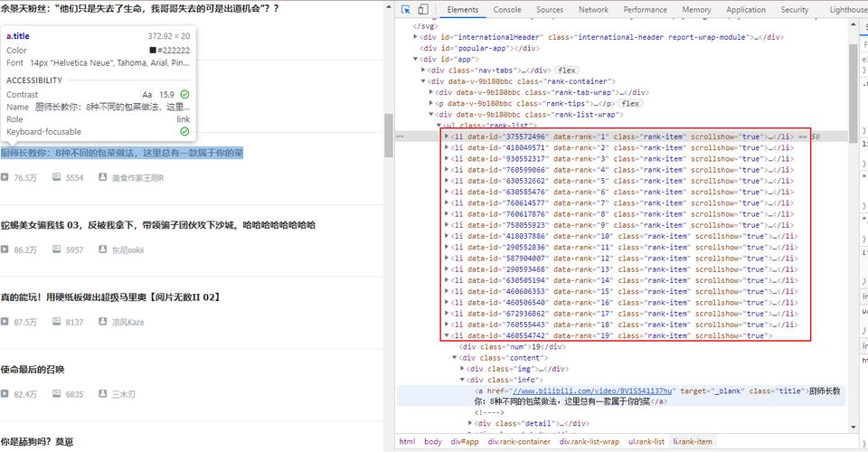Click div.rank-list-wrap breadcrumb
Image resolution: width=868 pixels, height=452 pixels.
pos(589,441)
